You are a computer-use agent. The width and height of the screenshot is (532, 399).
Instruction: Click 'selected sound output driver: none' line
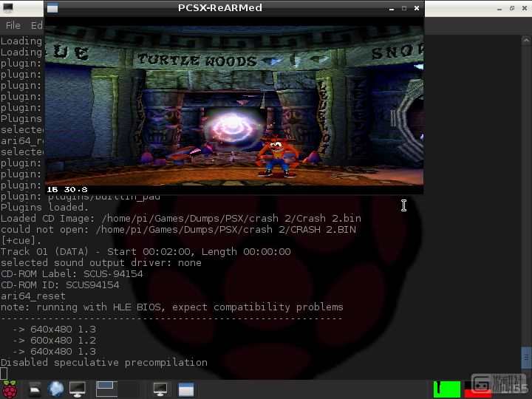pos(101,263)
